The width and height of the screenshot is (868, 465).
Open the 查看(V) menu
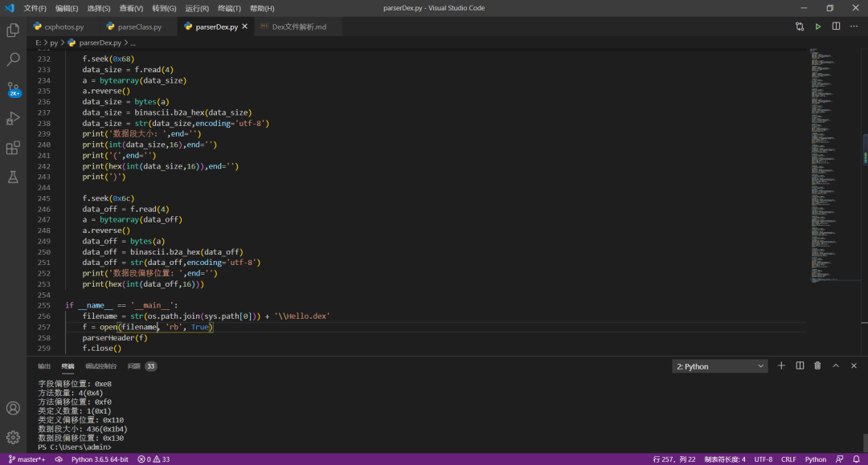click(131, 8)
